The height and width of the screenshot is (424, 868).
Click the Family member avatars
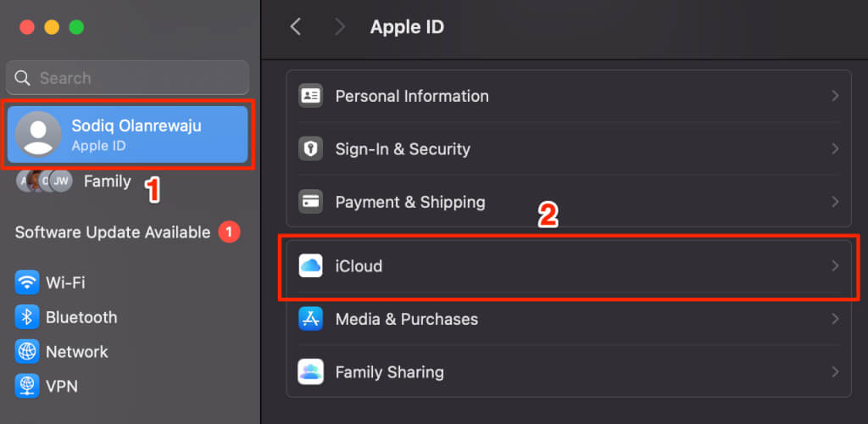click(44, 181)
